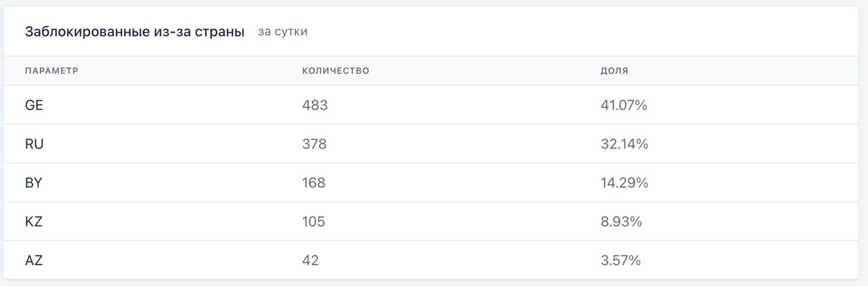Screen dimensions: 868x286
Task: Click the count value 483
Action: [315, 105]
